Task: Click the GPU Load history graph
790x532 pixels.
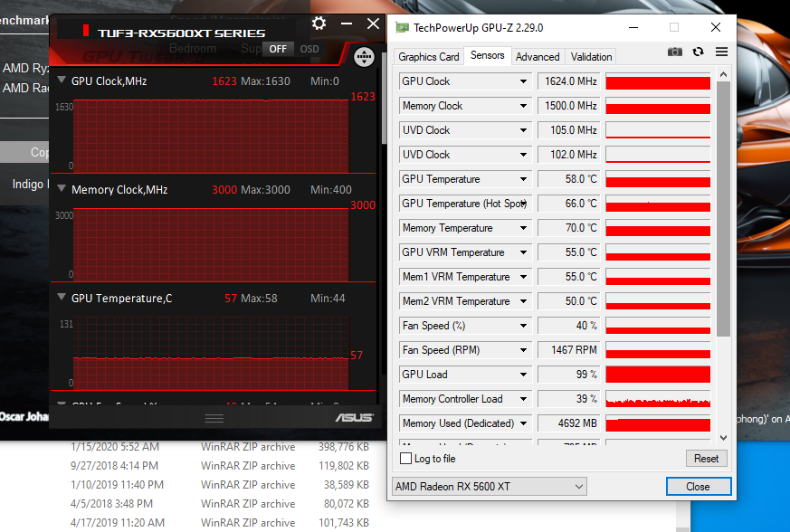Action: (658, 375)
